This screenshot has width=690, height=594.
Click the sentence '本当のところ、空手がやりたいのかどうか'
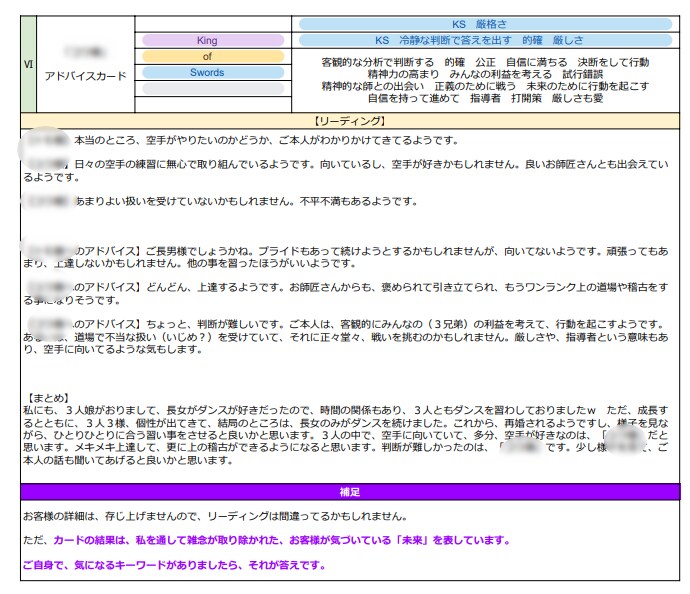point(266,141)
